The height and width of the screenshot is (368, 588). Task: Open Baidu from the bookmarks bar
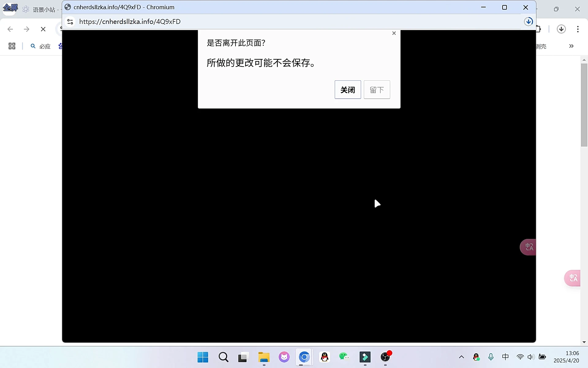[60, 46]
